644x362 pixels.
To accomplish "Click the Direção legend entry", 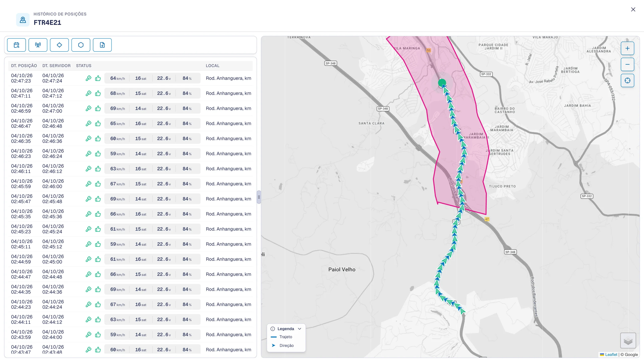I will tap(282, 345).
